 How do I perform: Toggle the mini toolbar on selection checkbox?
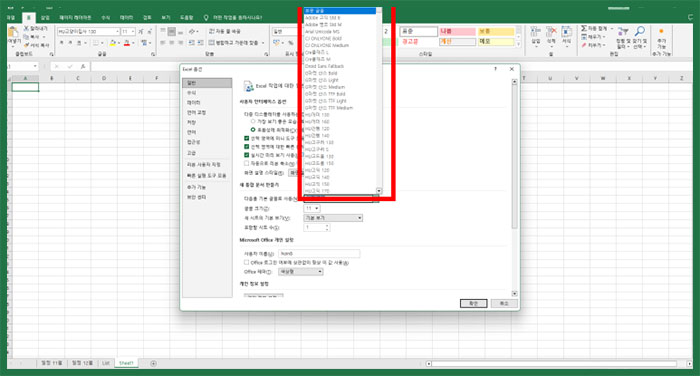[x=246, y=138]
